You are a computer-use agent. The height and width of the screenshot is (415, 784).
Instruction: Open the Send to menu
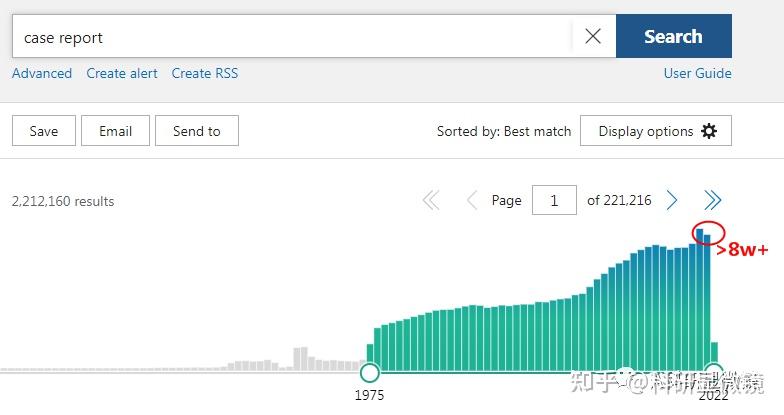tap(196, 131)
